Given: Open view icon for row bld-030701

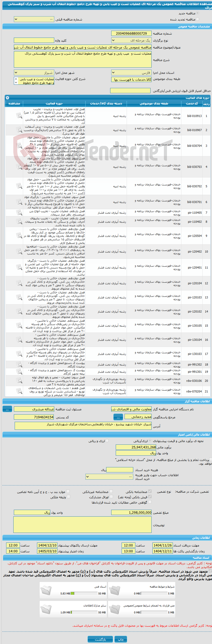Looking at the screenshot, I should (x=19, y=202).
